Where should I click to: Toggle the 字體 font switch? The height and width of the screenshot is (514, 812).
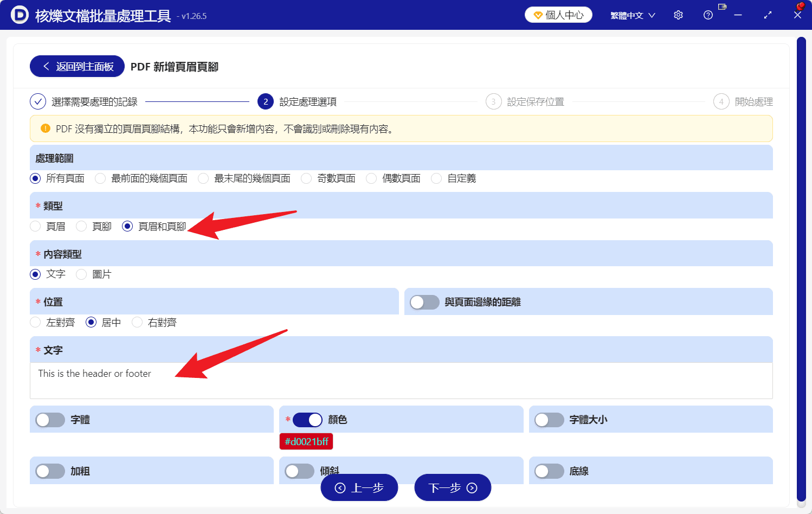click(x=50, y=420)
